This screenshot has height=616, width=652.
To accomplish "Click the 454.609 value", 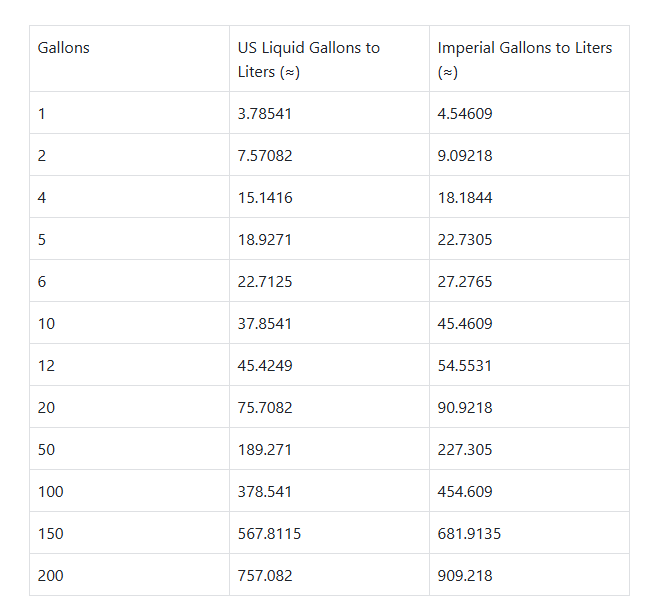I will coord(465,492).
